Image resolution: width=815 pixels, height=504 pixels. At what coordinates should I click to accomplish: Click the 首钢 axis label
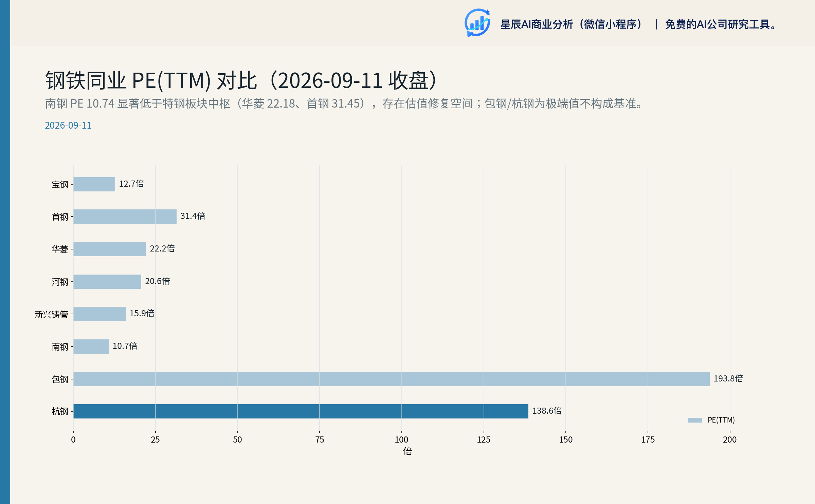point(60,217)
